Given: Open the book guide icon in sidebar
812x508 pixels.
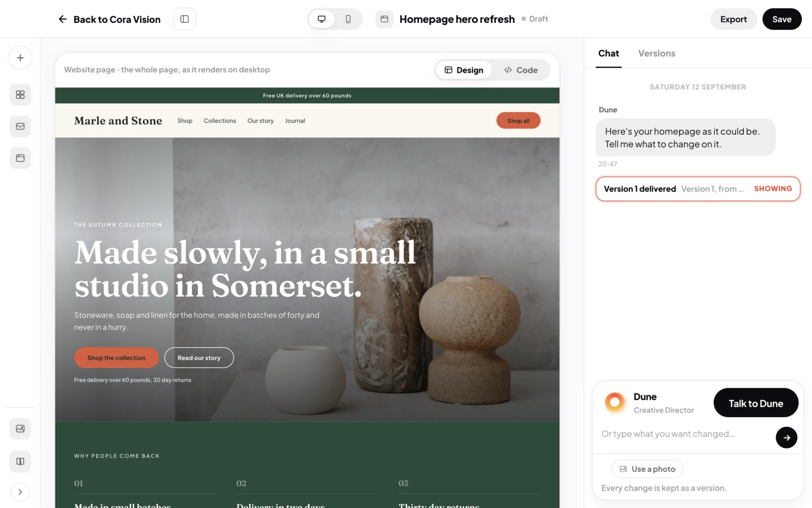Looking at the screenshot, I should point(20,461).
